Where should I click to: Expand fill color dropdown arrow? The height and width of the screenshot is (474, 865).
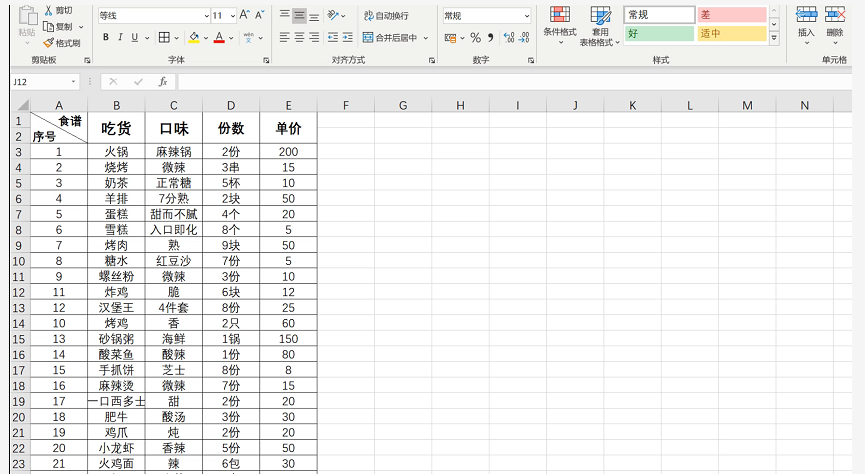(206, 38)
